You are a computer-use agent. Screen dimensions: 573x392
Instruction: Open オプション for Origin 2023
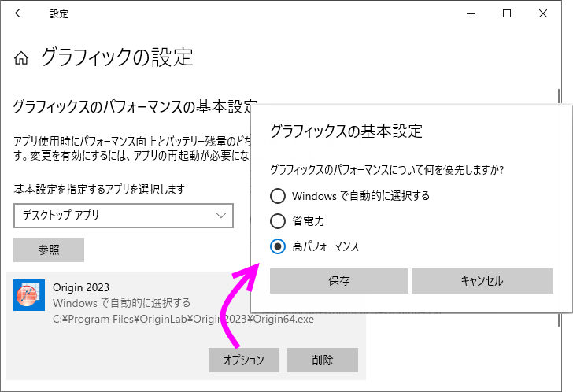tap(244, 361)
